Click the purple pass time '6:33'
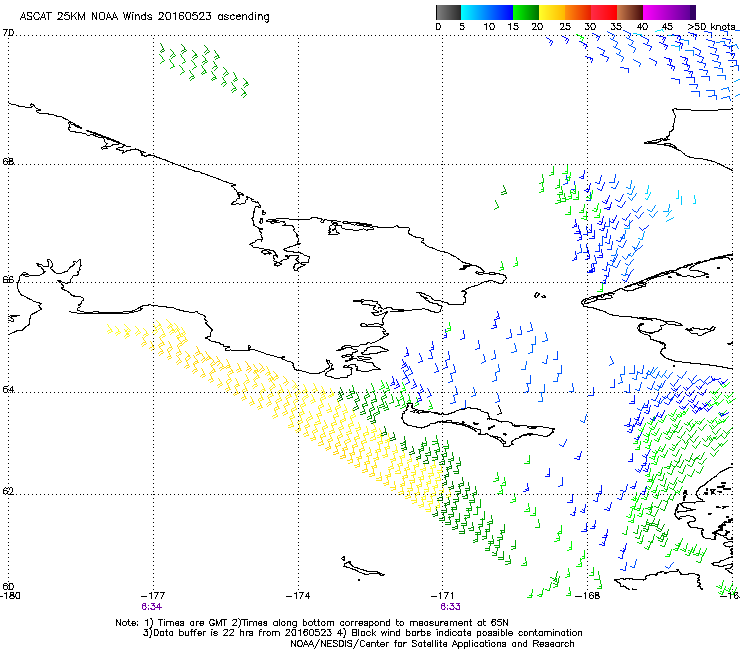This screenshot has height=650, width=740. pos(450,607)
